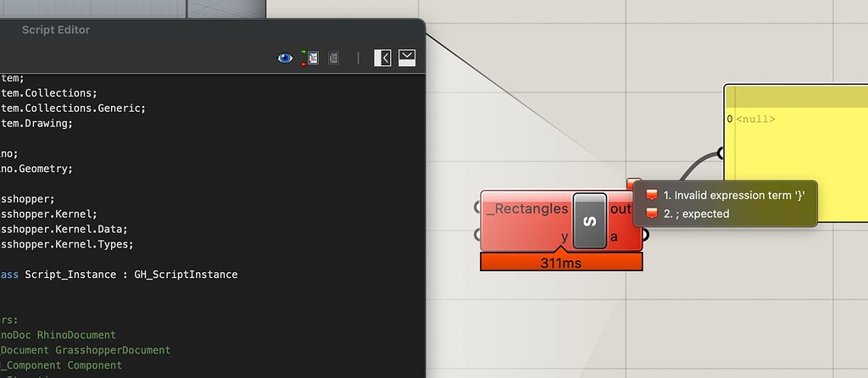Collapse the left side panel

[x=382, y=58]
